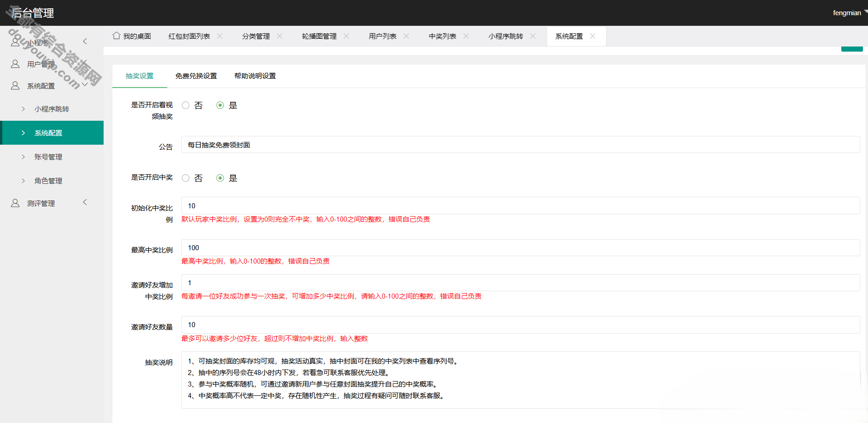
Task: Select 是 for 是否开启中奖
Action: pos(220,178)
